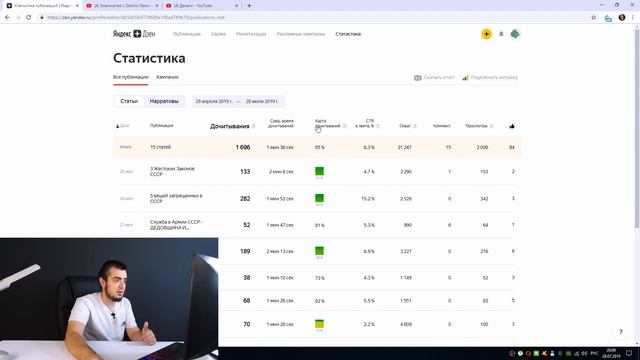Click the Скачать отчет link
This screenshot has height=360, width=640.
(439, 78)
